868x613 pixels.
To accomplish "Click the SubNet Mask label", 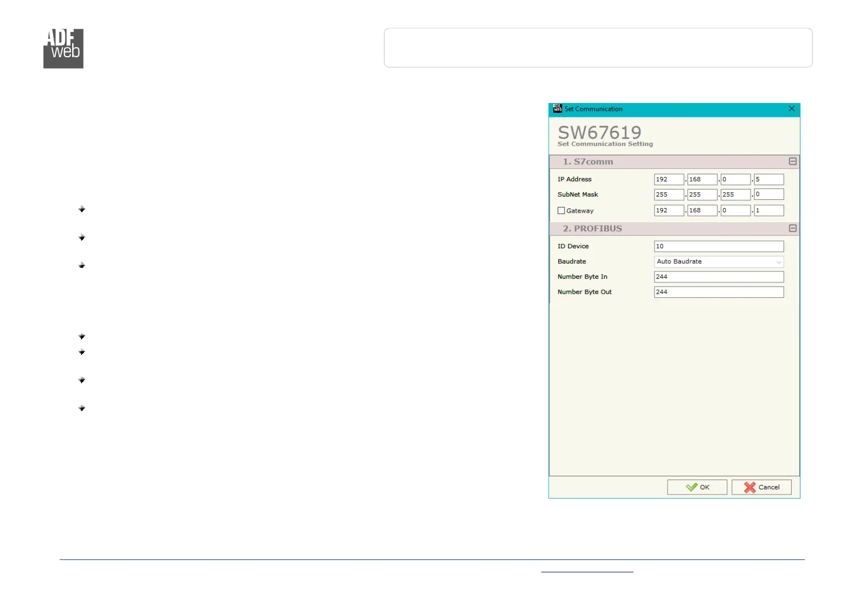I will coord(578,195).
